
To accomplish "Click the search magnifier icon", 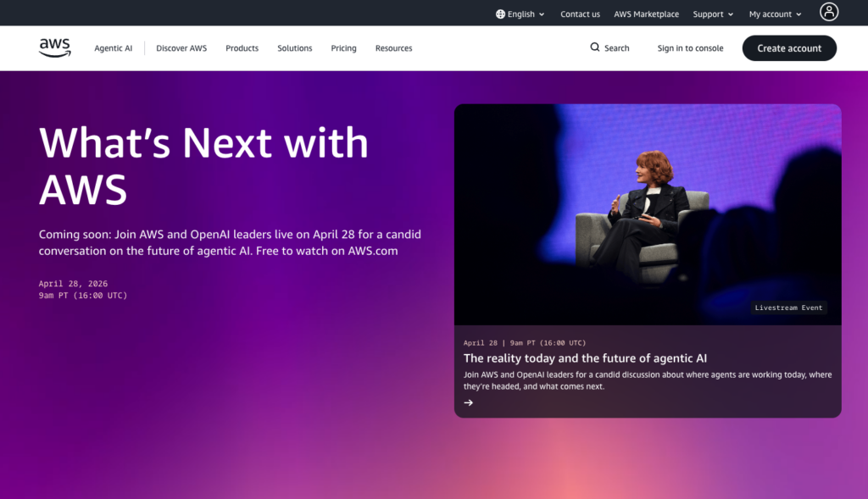I will (594, 47).
